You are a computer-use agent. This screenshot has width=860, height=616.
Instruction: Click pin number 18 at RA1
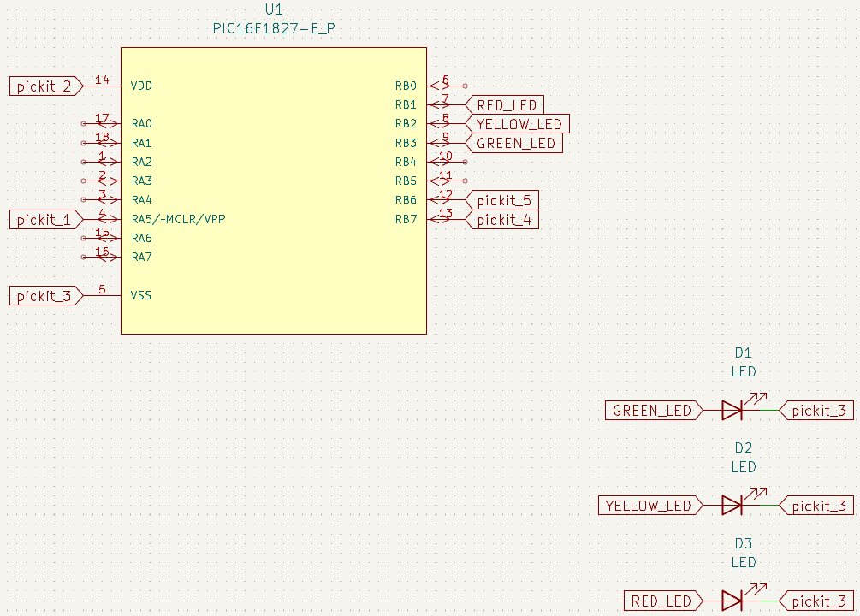coord(102,137)
